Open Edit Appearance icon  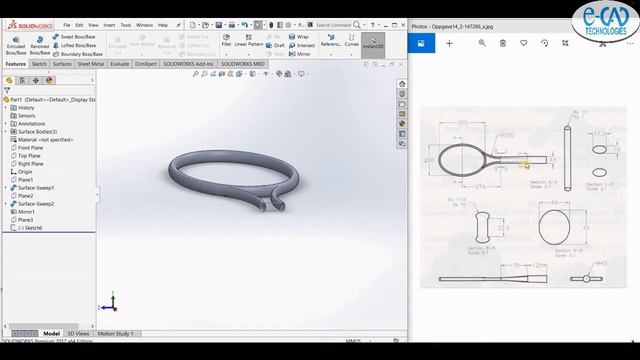click(x=279, y=74)
